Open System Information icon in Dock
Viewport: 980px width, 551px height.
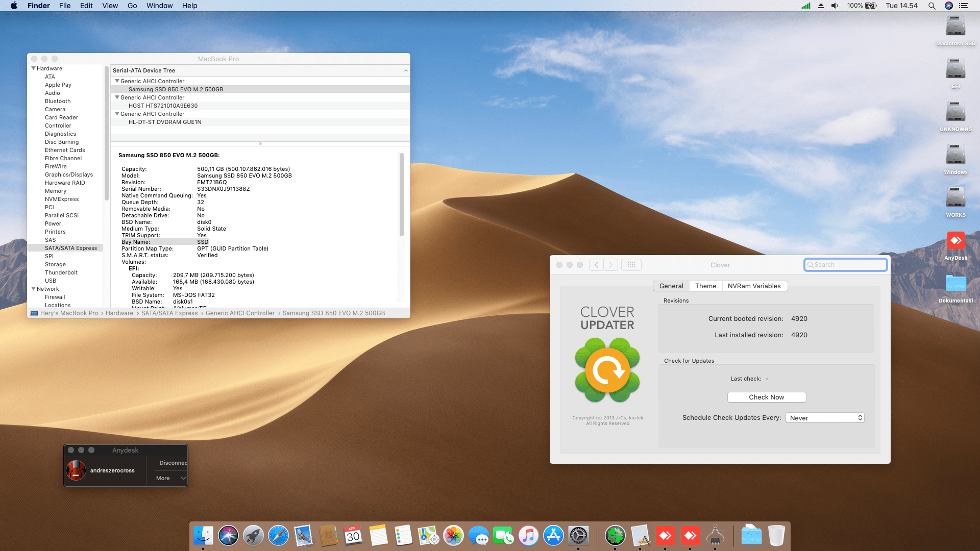pyautogui.click(x=715, y=536)
